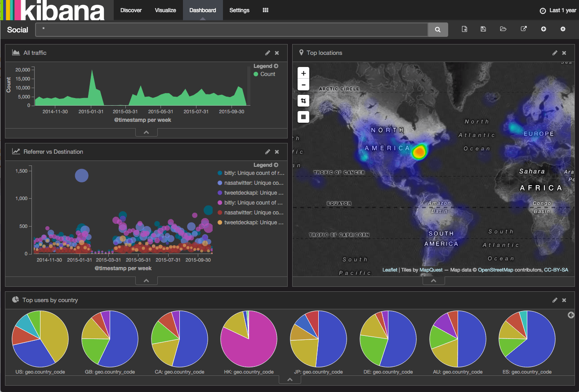Edit the Referrer vs Destination visualization
The image size is (579, 392).
[267, 151]
